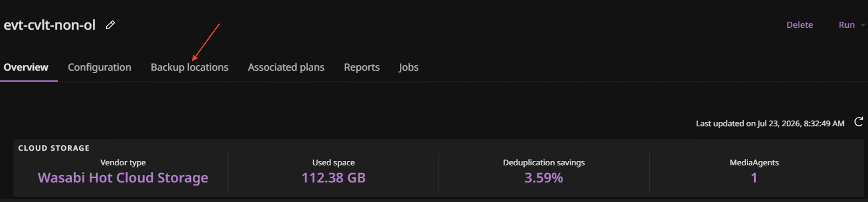
Task: Open the Reports tab
Action: tap(362, 67)
